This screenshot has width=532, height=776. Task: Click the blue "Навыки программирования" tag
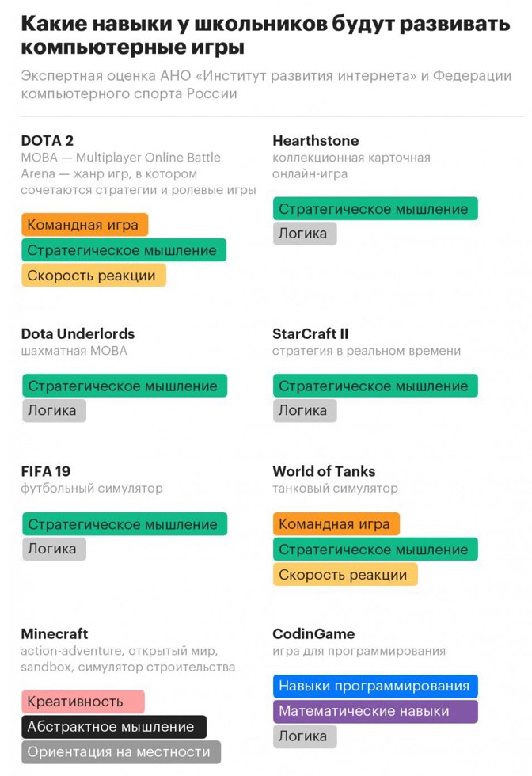(375, 687)
